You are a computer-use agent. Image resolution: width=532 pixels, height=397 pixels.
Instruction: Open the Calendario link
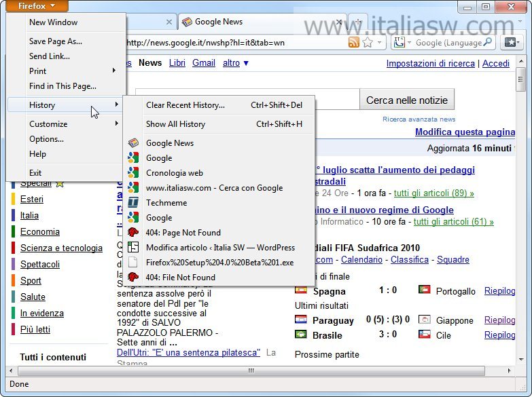pyautogui.click(x=361, y=259)
